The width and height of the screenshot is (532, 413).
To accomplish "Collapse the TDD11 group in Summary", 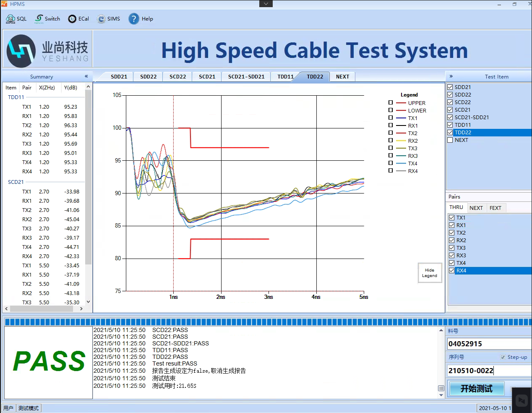I will 16,97.
